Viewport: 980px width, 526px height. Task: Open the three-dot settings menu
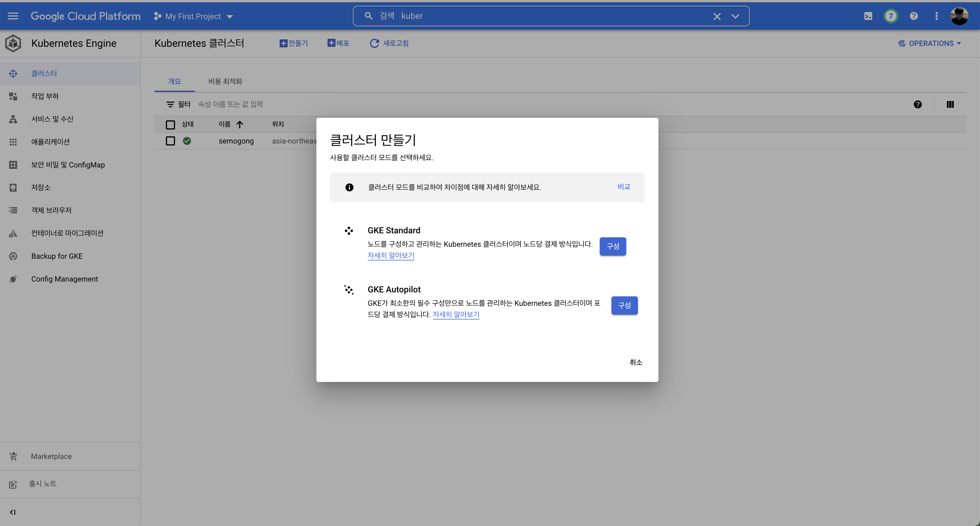coord(936,16)
